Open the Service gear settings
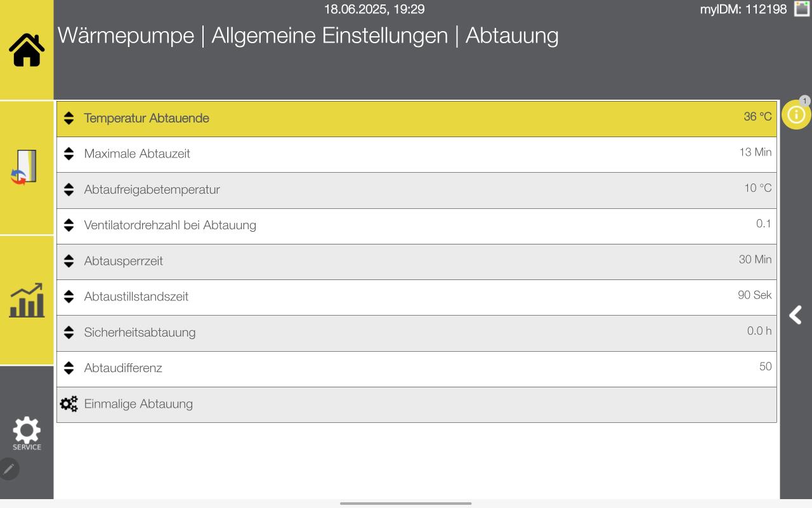 27,432
